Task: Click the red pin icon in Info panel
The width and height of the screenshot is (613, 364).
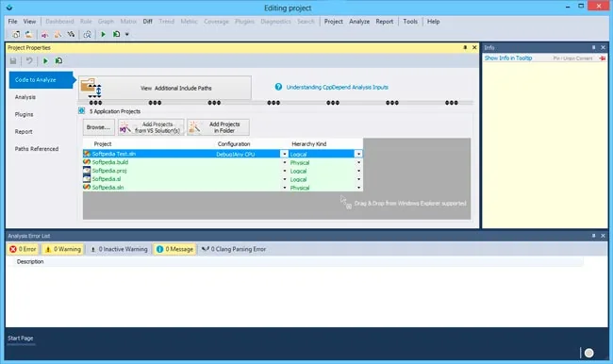Action: tap(603, 58)
